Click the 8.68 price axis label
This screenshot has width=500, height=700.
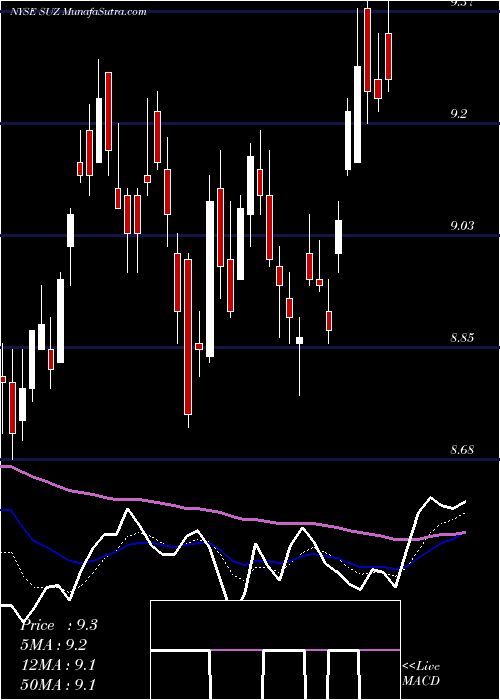(462, 450)
